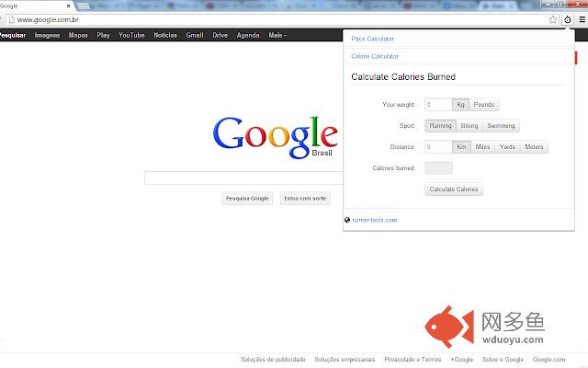Click Pesquisar in the Google bar
The image size is (588, 368).
click(13, 35)
